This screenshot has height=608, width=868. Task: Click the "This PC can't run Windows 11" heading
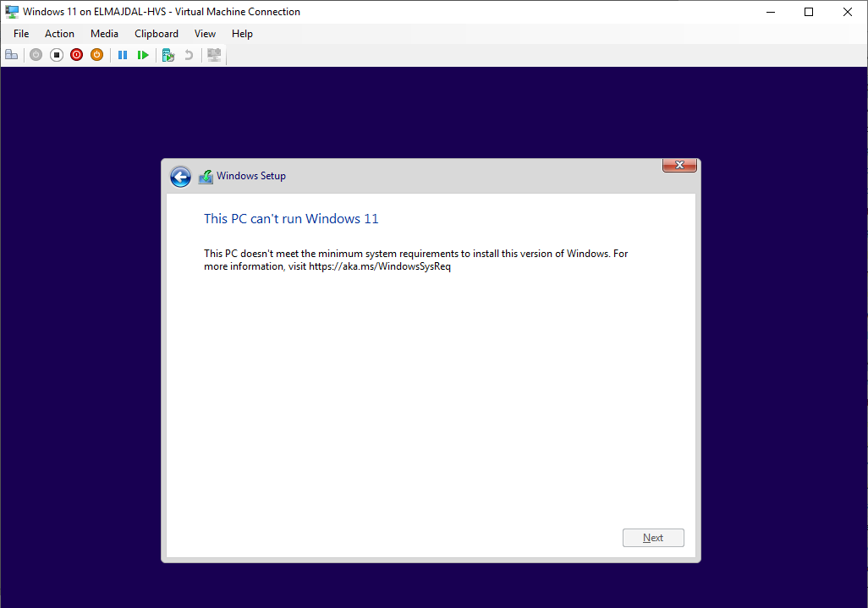pyautogui.click(x=291, y=218)
